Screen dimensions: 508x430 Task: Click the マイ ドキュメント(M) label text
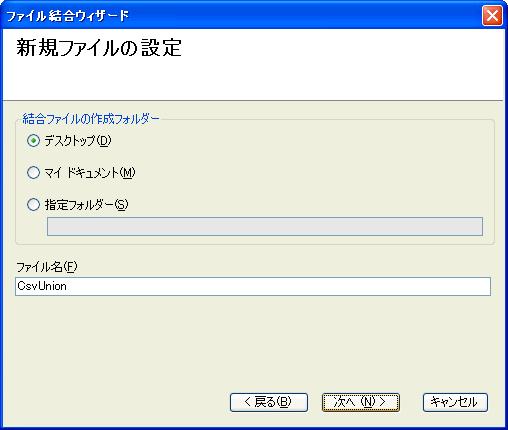[90, 173]
